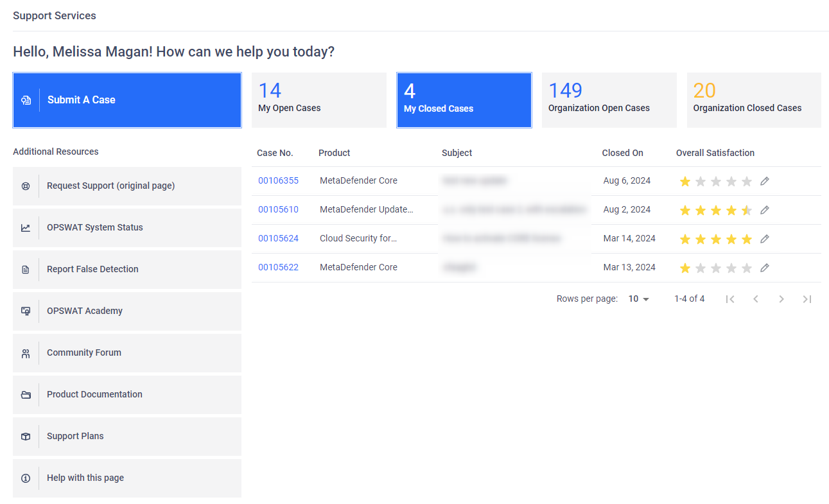Rate case 00106355 five stars
This screenshot has height=504, width=829.
pos(746,182)
